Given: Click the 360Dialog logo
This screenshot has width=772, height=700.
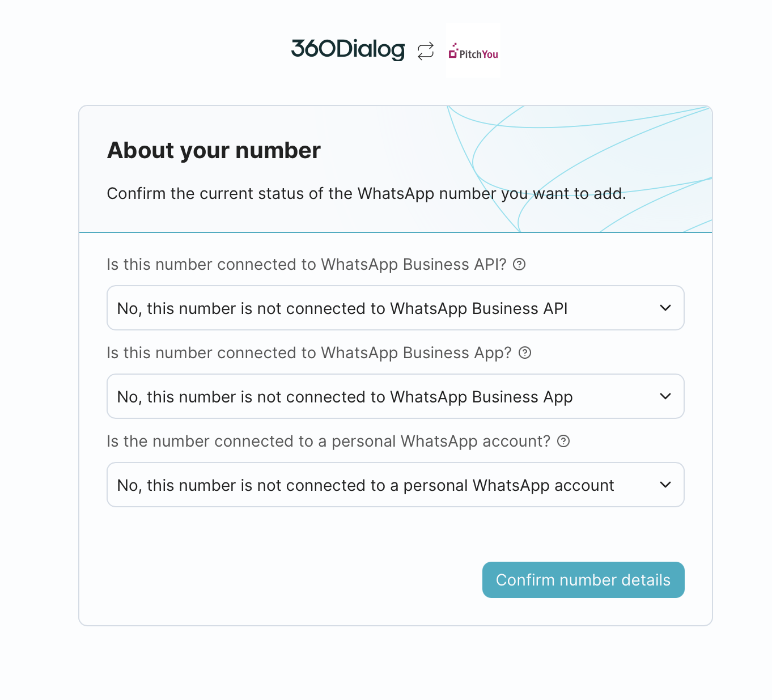Looking at the screenshot, I should (348, 49).
